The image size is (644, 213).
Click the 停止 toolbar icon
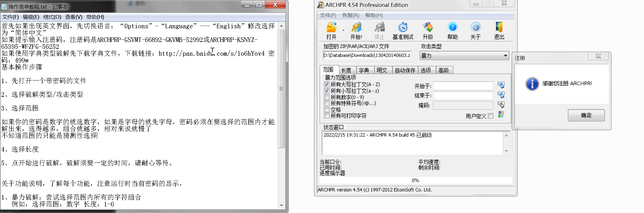(379, 31)
